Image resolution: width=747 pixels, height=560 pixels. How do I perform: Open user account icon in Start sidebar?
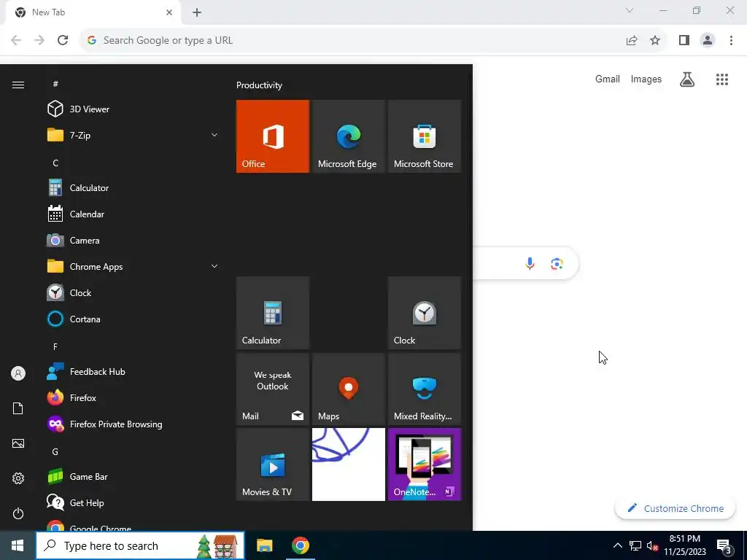pyautogui.click(x=18, y=373)
